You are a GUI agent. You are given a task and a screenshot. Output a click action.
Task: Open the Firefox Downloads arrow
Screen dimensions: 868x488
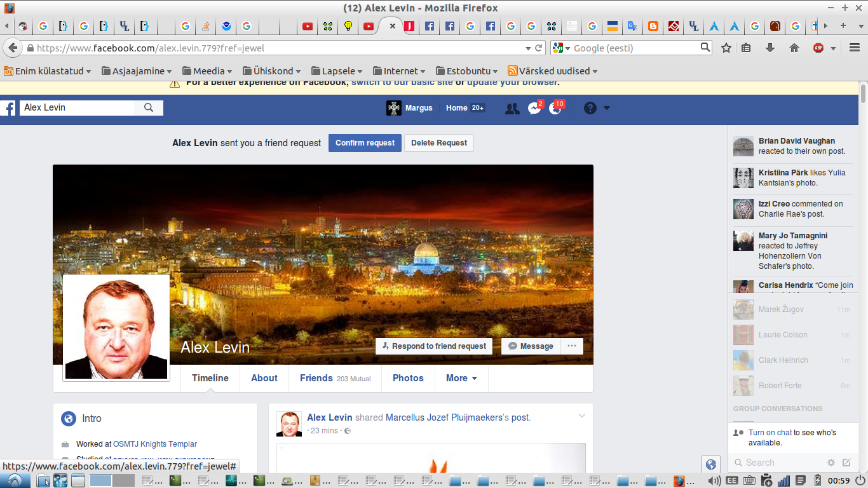[x=770, y=48]
